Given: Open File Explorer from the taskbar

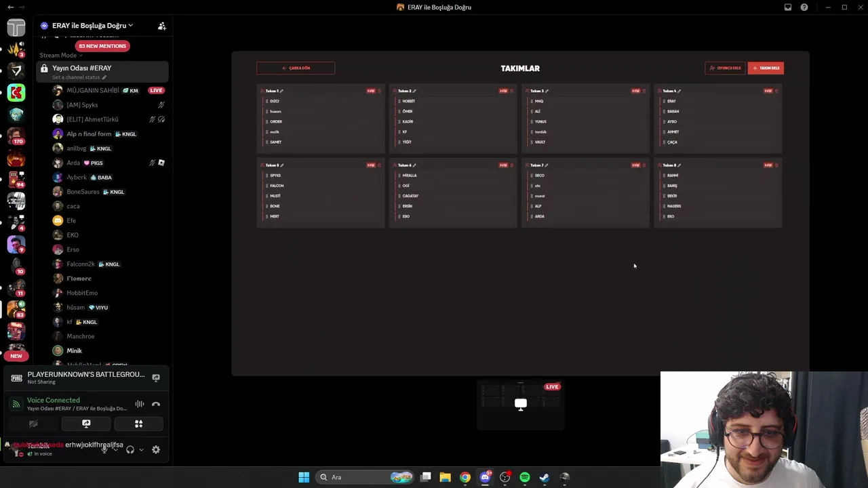Looking at the screenshot, I should 445,477.
